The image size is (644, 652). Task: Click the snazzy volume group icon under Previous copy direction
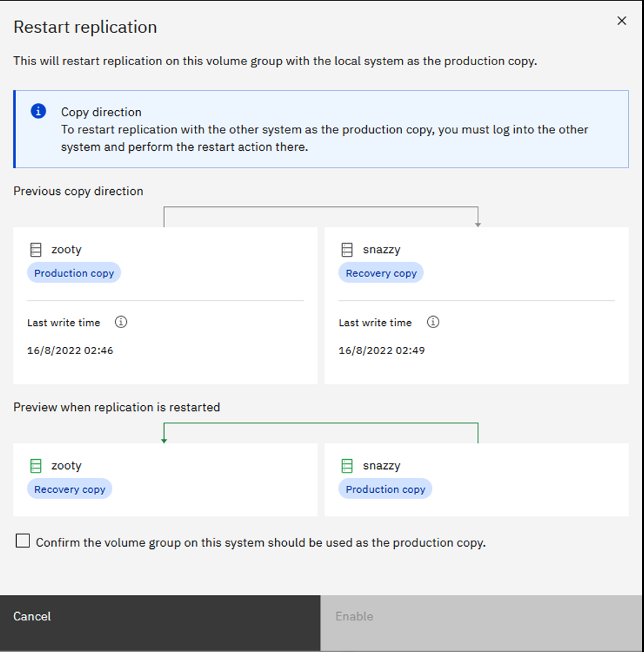tap(347, 249)
